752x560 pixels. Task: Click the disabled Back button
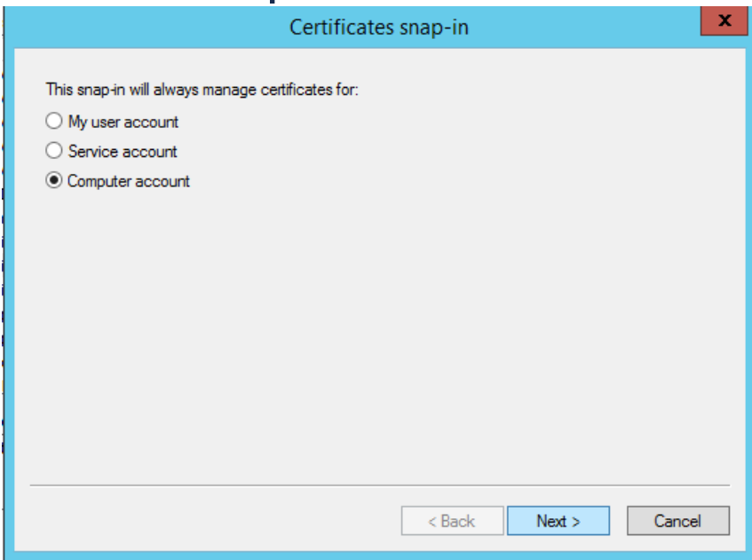[x=452, y=522]
